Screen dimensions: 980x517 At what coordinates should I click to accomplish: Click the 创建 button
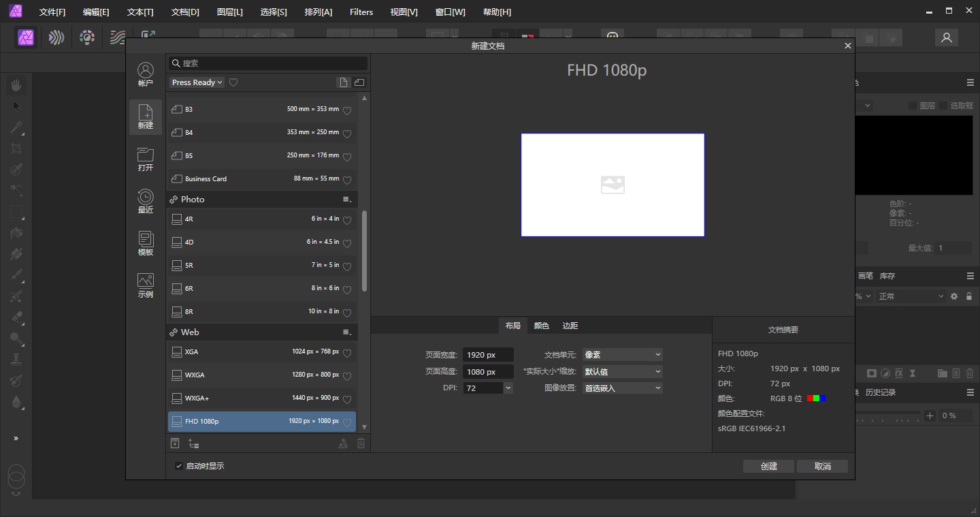pyautogui.click(x=769, y=467)
